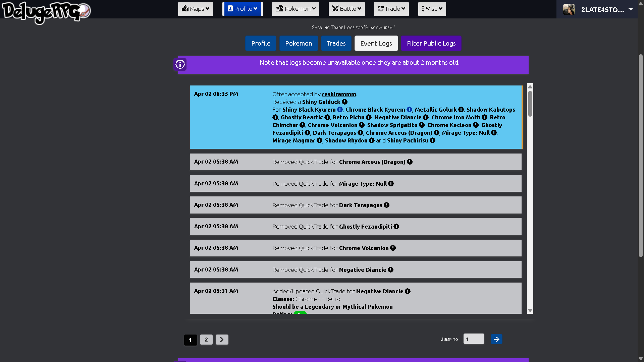Click info icon in Removed Mirage Type: Null row
Viewport: 644px width, 362px height.
click(391, 184)
